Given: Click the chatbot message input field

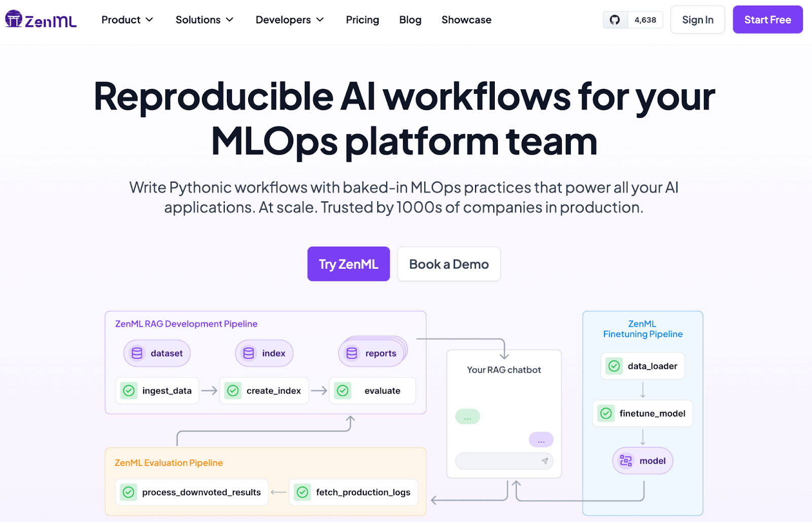Looking at the screenshot, I should coord(497,461).
